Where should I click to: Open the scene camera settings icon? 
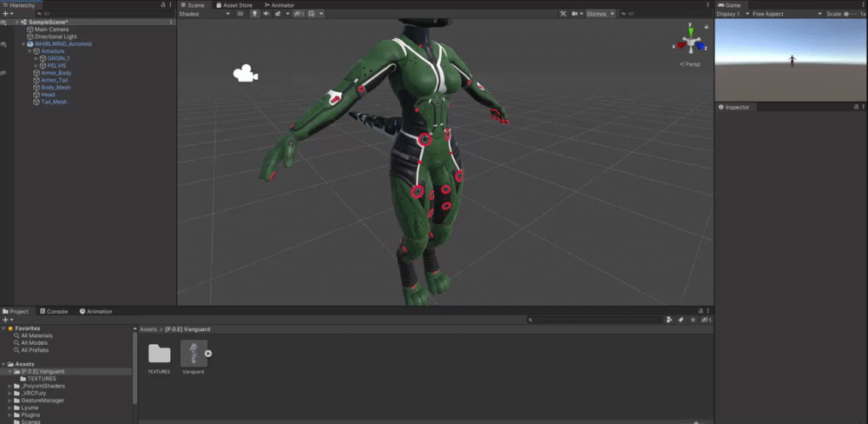pos(575,14)
